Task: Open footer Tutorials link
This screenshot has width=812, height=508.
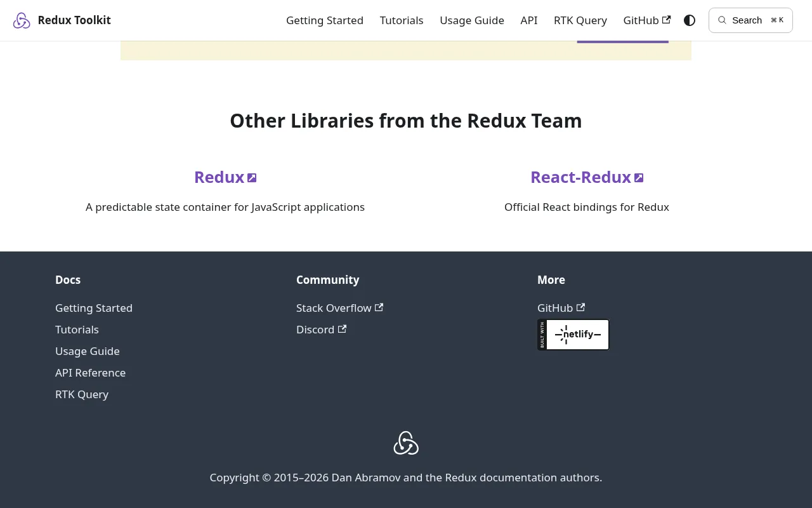Action: 77,330
